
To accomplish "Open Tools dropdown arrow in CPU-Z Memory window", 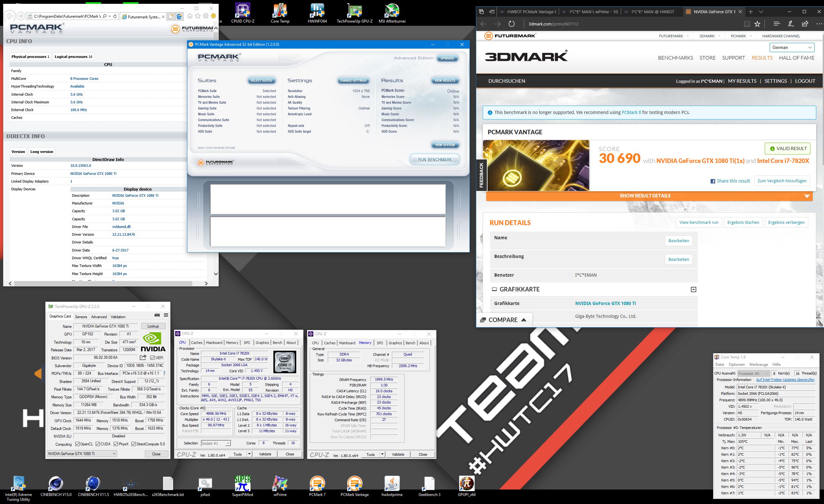I will (x=382, y=454).
